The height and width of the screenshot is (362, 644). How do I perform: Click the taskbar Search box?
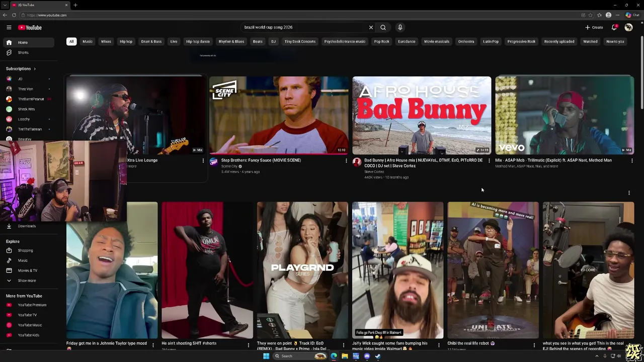pos(300,356)
